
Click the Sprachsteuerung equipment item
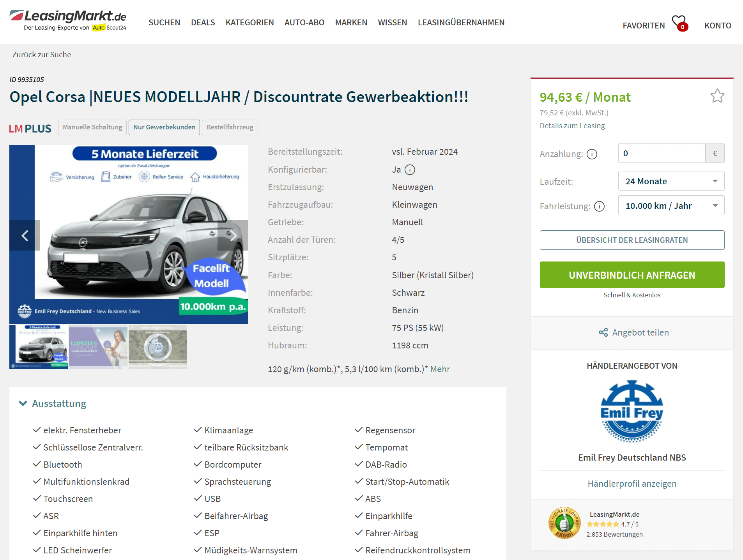click(x=237, y=482)
